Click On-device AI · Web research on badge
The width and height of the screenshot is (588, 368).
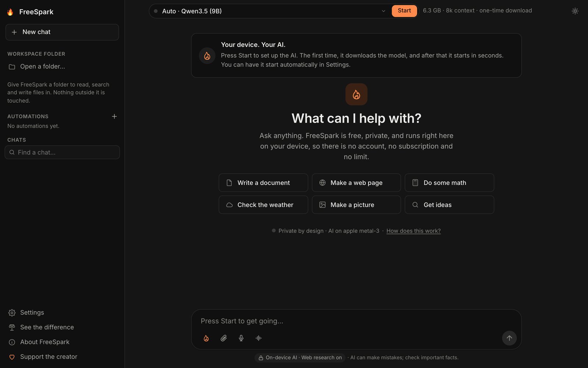(x=300, y=357)
